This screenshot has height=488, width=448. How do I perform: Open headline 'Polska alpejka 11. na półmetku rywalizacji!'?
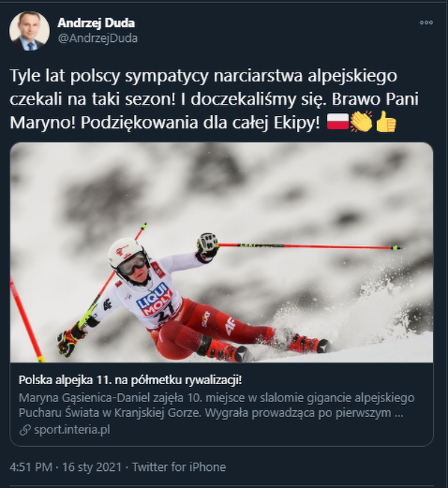click(130, 380)
